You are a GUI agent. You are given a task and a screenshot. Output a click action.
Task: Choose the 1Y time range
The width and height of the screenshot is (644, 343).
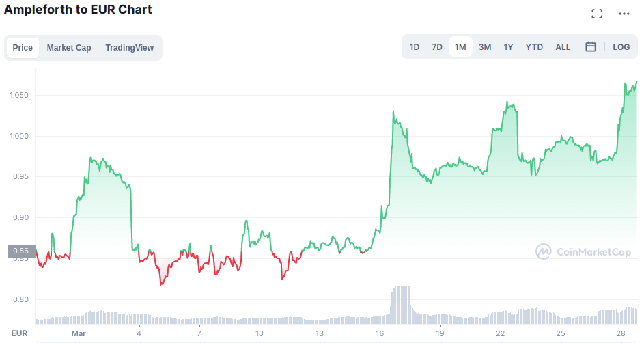click(x=509, y=47)
